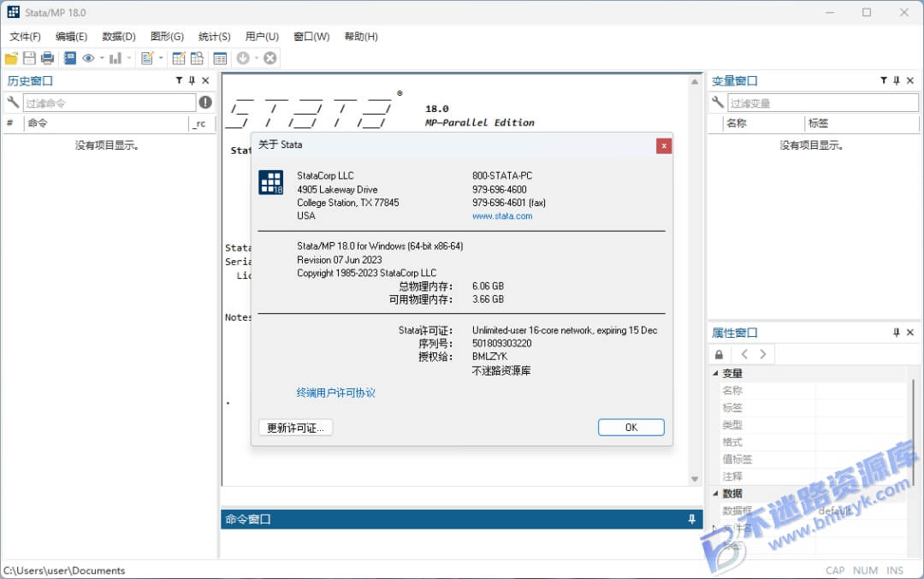Click the serial number 501809303220 text
This screenshot has width=924, height=579.
(501, 344)
